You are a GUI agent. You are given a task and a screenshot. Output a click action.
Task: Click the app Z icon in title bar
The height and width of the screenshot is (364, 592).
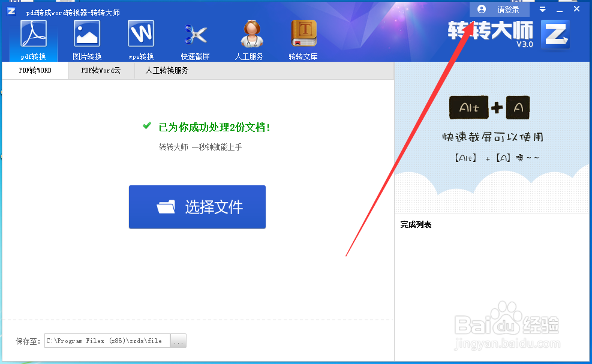tap(11, 11)
